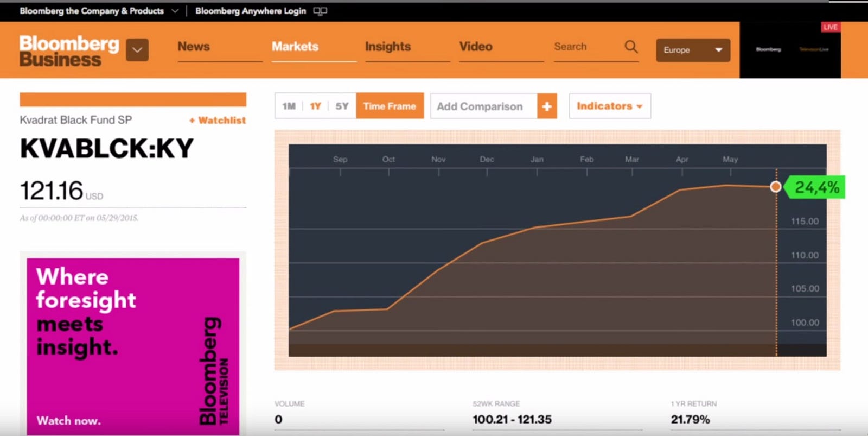Screen dimensions: 868x436
Task: Click the 1 YR RETURN value 21.79%
Action: [x=690, y=419]
